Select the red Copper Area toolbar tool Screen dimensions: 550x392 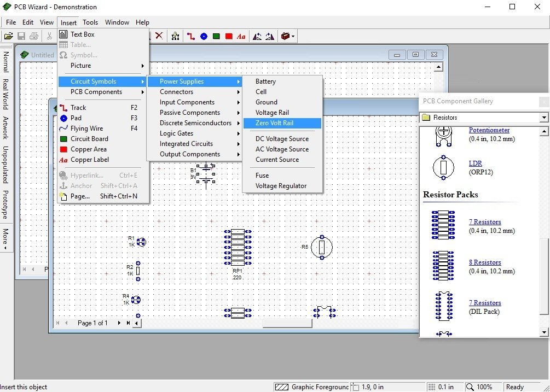click(229, 36)
